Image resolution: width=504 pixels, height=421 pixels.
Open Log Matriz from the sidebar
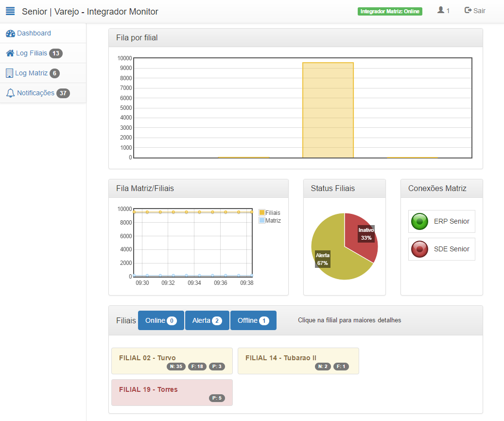[31, 73]
